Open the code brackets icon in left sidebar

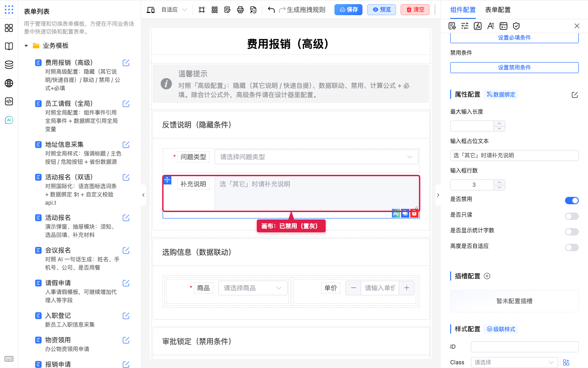click(9, 102)
